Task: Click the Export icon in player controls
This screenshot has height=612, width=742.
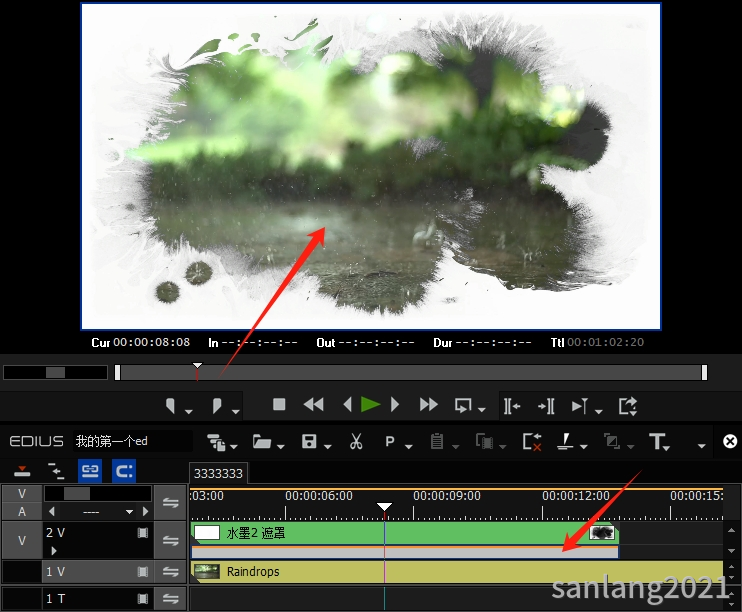Action: pyautogui.click(x=627, y=405)
